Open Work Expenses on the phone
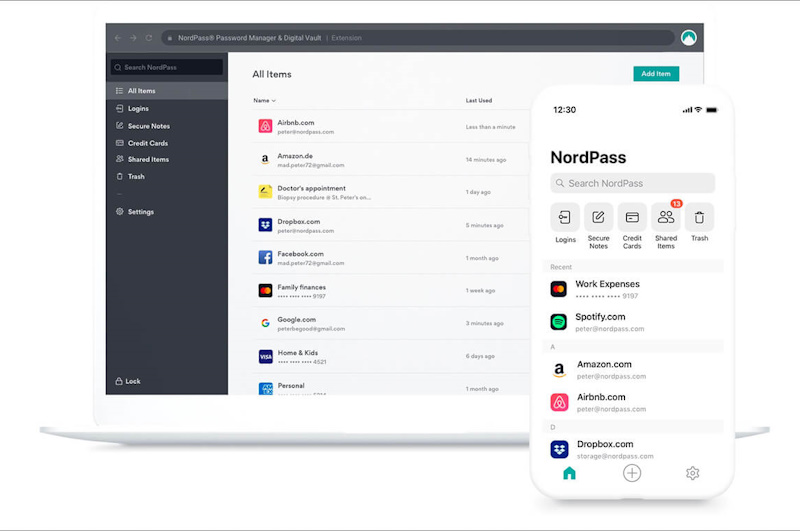 pyautogui.click(x=633, y=289)
